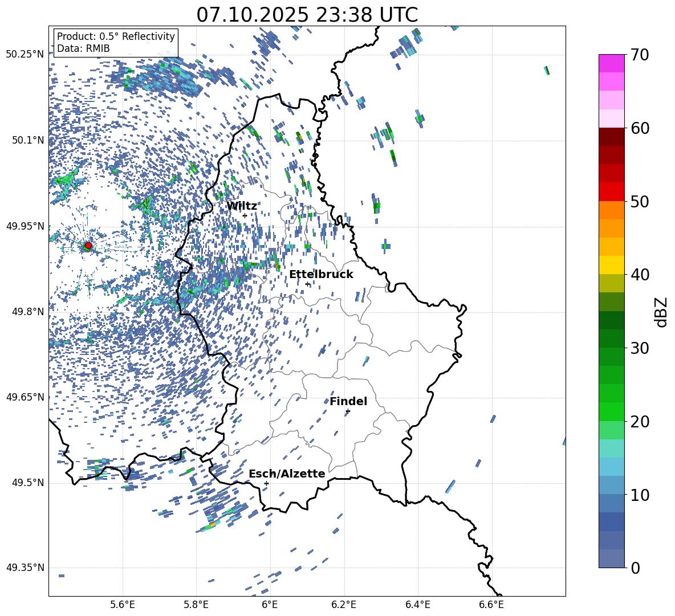Viewport: 675px width, 616px height.
Task: Click the Wiltz cross marker
Action: [245, 215]
